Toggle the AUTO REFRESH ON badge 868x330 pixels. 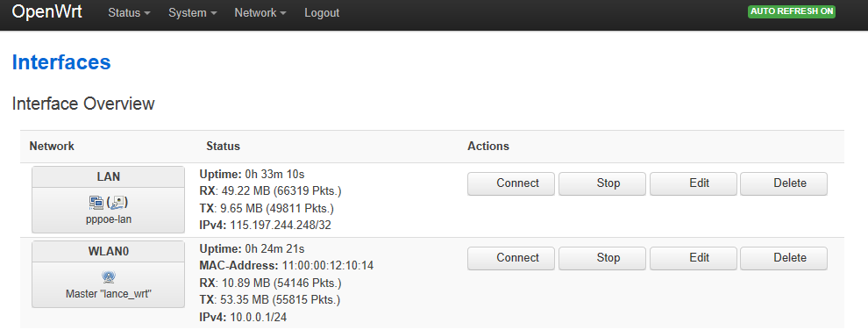792,11
